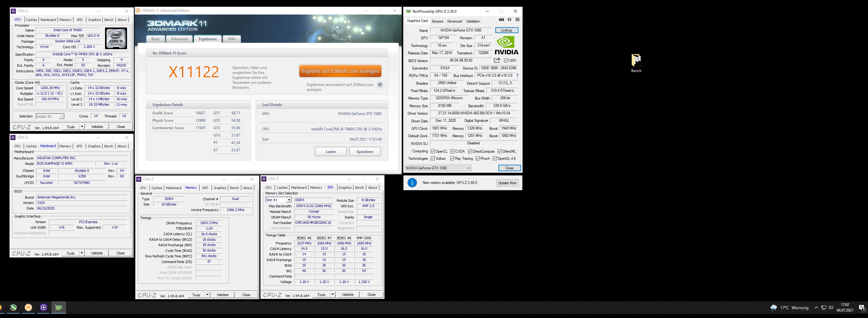Toggle the UEFI checkbox in GPU-Z

tap(506, 61)
